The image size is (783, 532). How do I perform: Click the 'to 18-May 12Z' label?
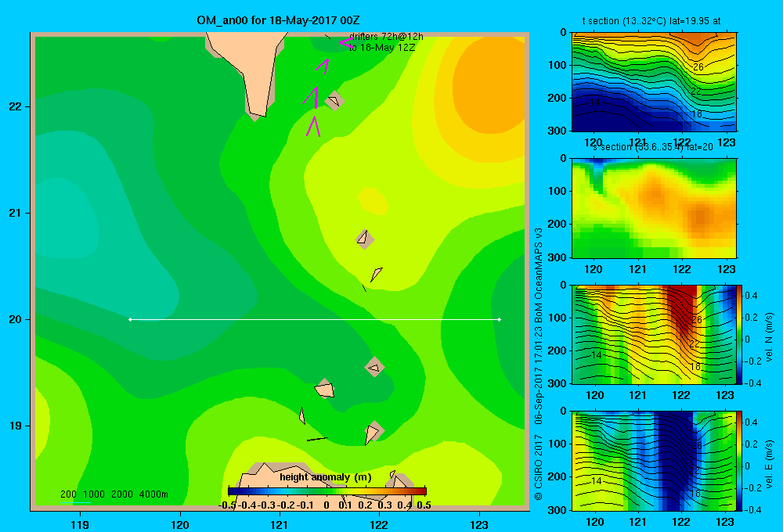[382, 48]
